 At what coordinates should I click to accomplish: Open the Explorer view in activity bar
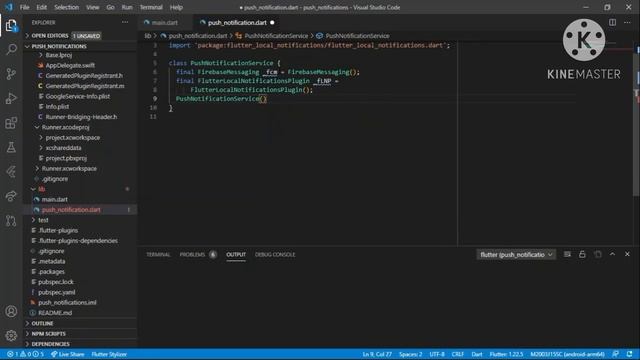click(11, 26)
